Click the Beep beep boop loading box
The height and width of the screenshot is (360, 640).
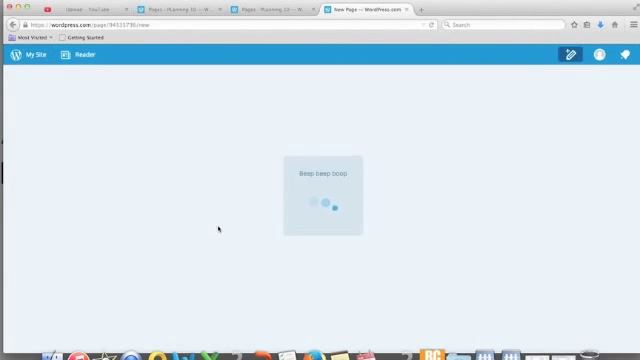coord(323,196)
